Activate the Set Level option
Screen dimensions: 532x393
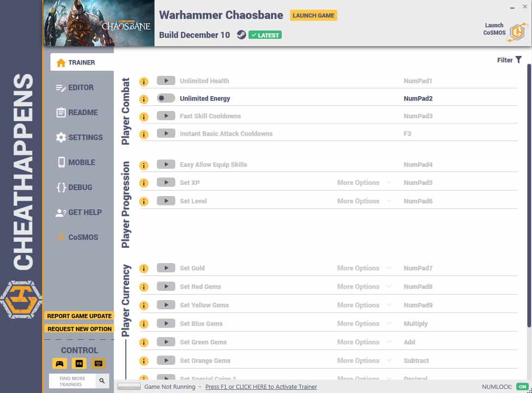166,201
